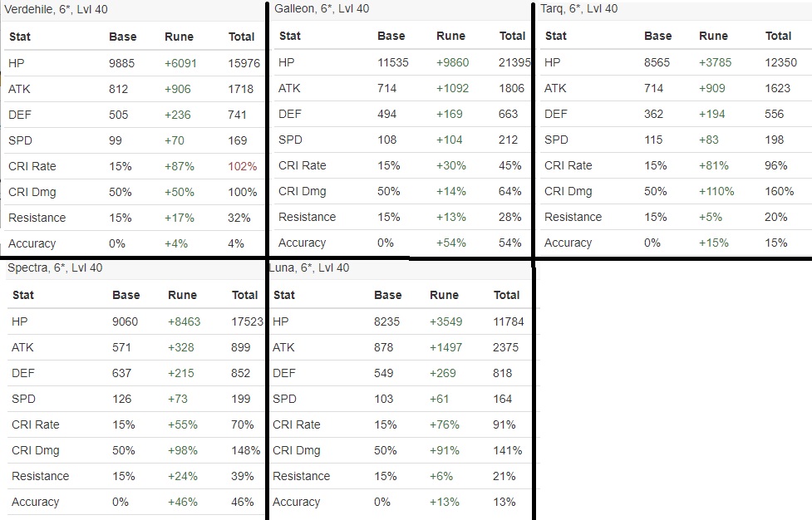Screen dimensions: 812x520
Task: Click the Rune column header in Luna table
Action: [445, 295]
